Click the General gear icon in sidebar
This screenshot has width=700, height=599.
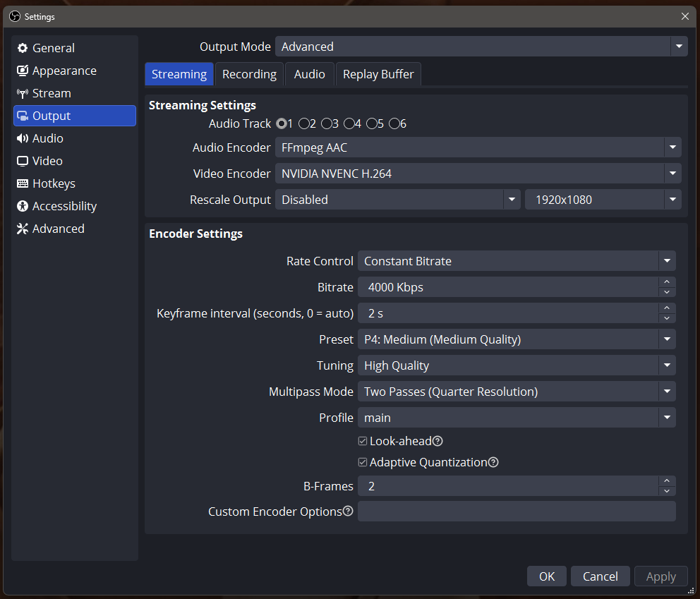coord(23,48)
